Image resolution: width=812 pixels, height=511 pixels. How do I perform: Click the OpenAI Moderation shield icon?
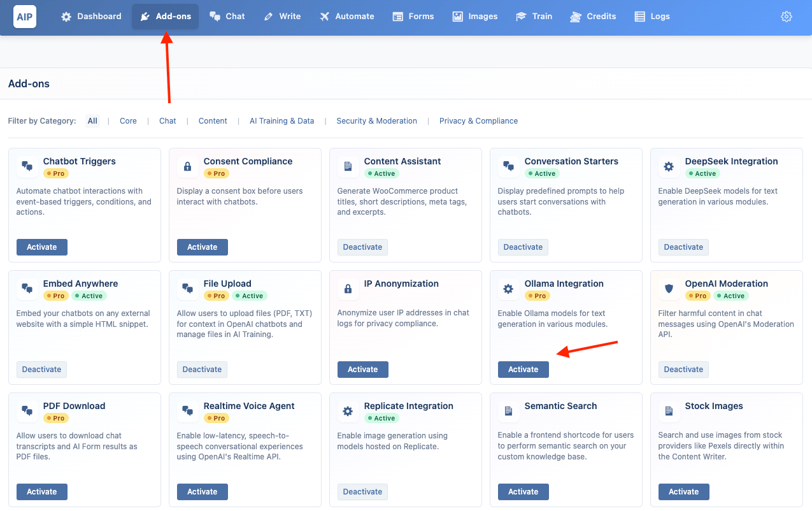click(x=669, y=289)
